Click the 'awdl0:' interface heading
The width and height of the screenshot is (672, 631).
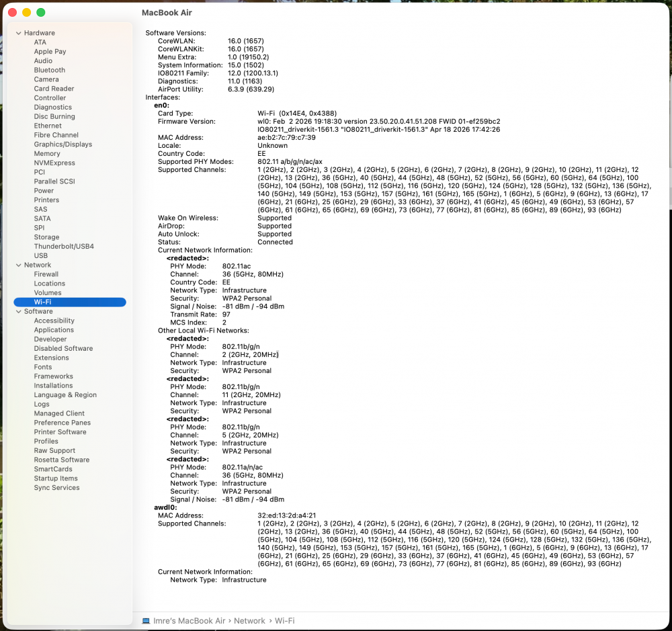click(165, 507)
